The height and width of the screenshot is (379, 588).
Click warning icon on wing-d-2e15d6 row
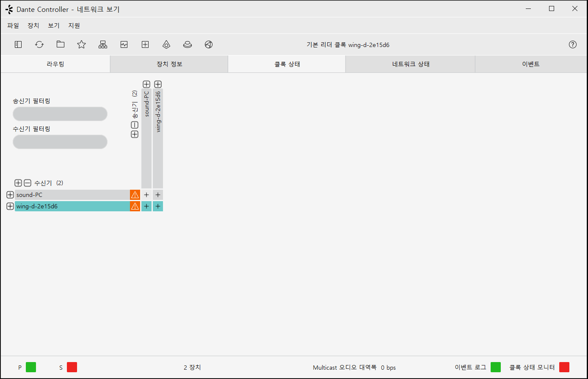point(135,206)
